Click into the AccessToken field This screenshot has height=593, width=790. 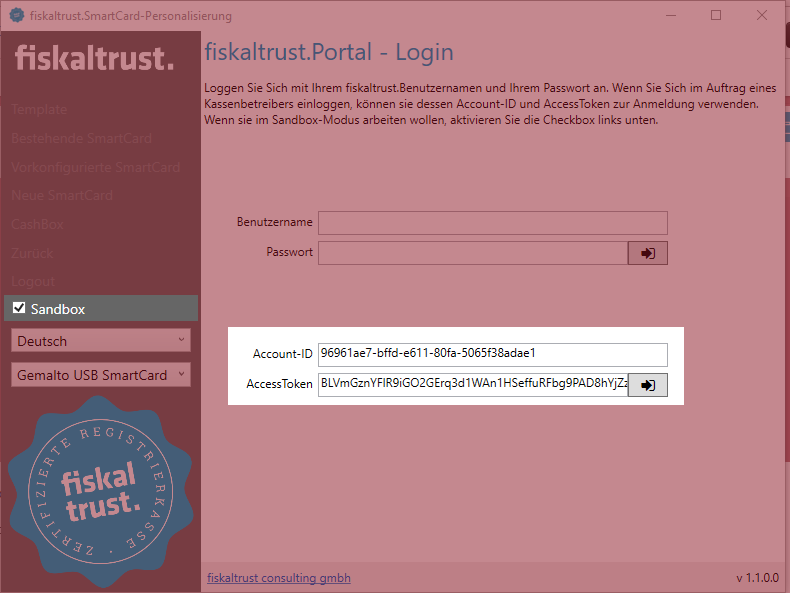click(473, 385)
